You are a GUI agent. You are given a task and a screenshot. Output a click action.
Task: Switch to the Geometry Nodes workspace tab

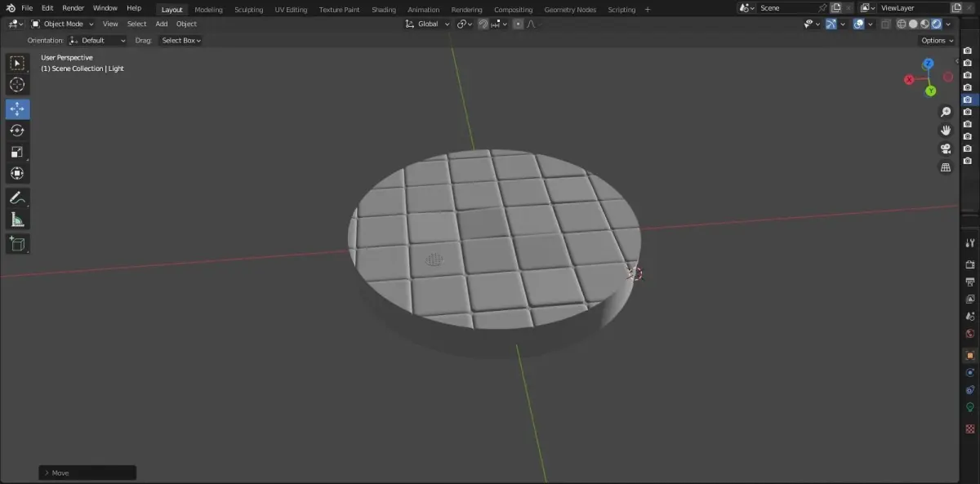click(570, 10)
